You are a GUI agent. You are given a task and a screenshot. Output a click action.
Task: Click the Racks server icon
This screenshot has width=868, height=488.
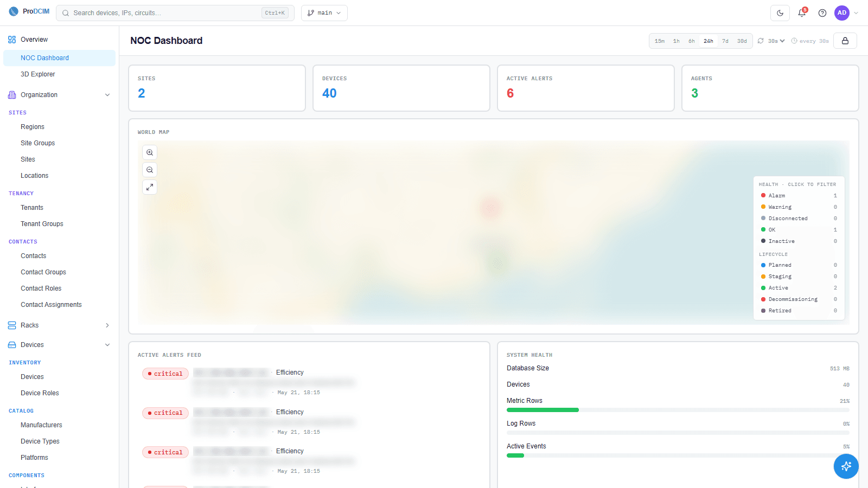(x=12, y=325)
